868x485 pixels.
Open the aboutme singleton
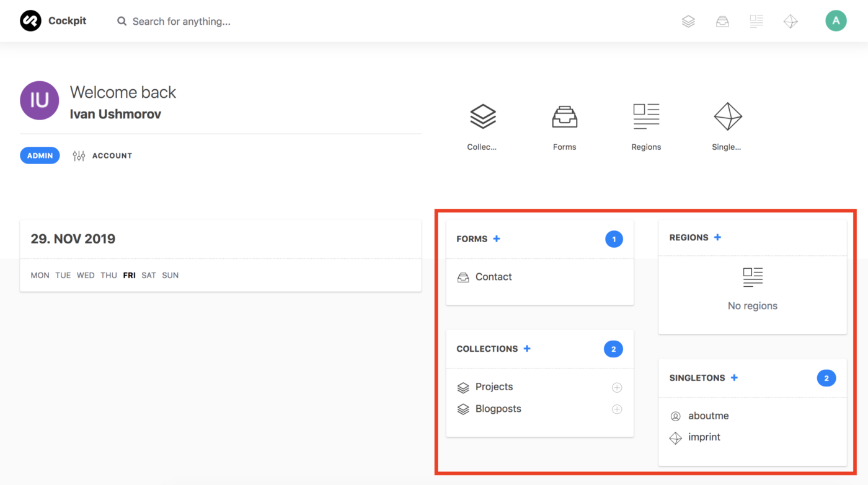pos(708,416)
